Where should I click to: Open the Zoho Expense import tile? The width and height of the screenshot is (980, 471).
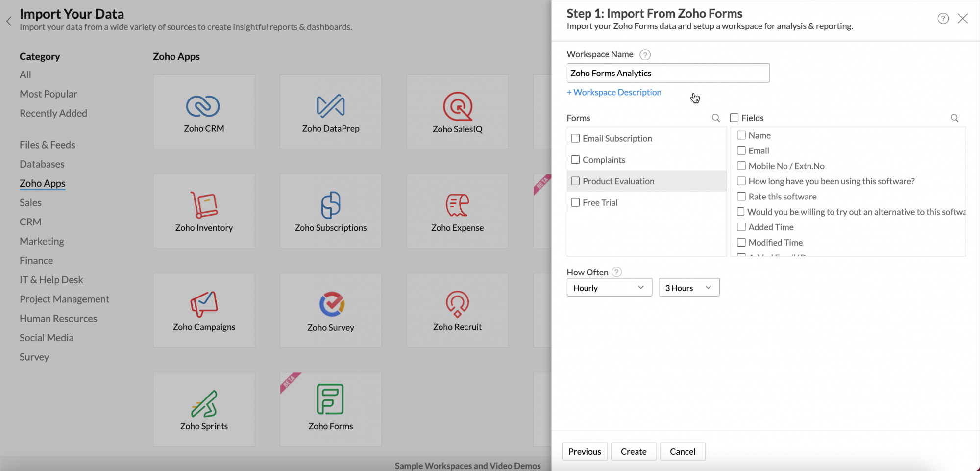(457, 211)
